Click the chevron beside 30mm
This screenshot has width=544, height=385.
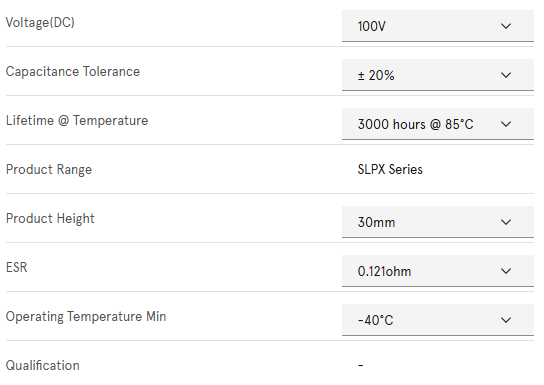click(x=506, y=222)
